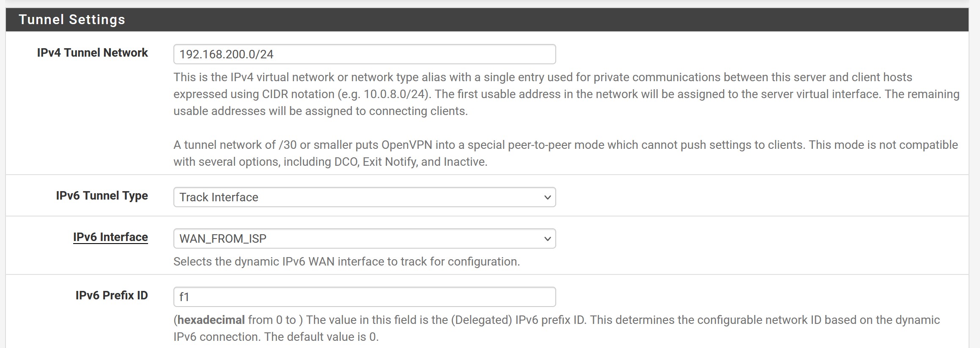Click the bold 'hexadecimal' word in help text

pyautogui.click(x=211, y=320)
